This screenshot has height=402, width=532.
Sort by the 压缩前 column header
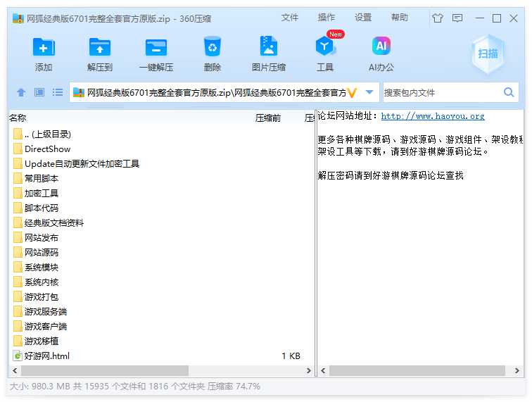268,118
